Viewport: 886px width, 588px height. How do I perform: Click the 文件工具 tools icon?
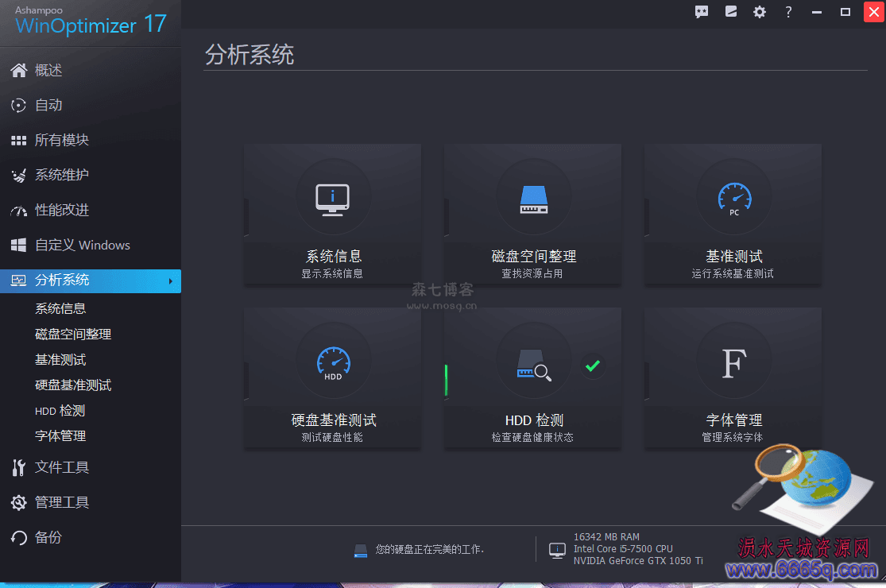(x=18, y=468)
